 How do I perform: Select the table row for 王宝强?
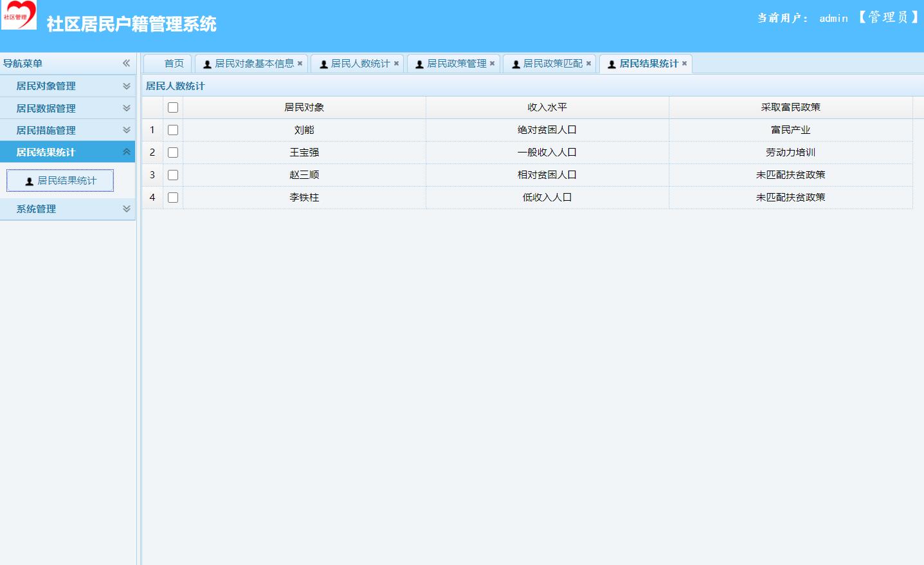304,152
